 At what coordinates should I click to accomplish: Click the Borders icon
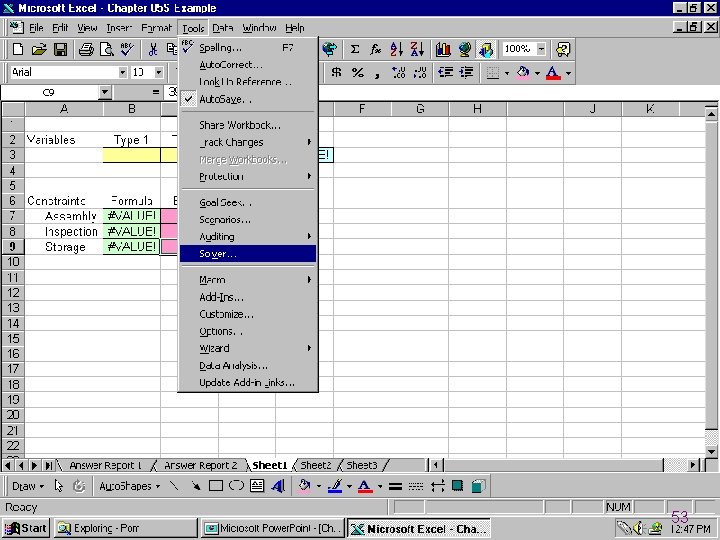(493, 73)
